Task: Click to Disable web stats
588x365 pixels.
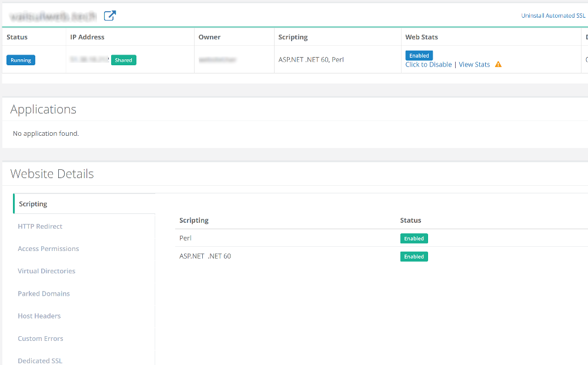Action: 428,65
